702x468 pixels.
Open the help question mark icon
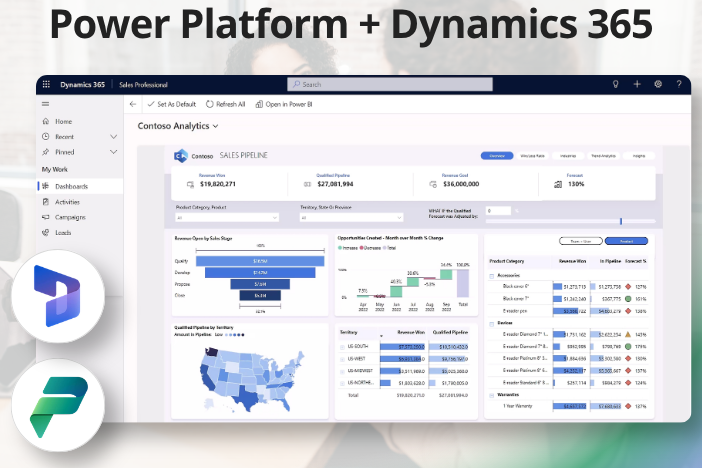coord(679,84)
